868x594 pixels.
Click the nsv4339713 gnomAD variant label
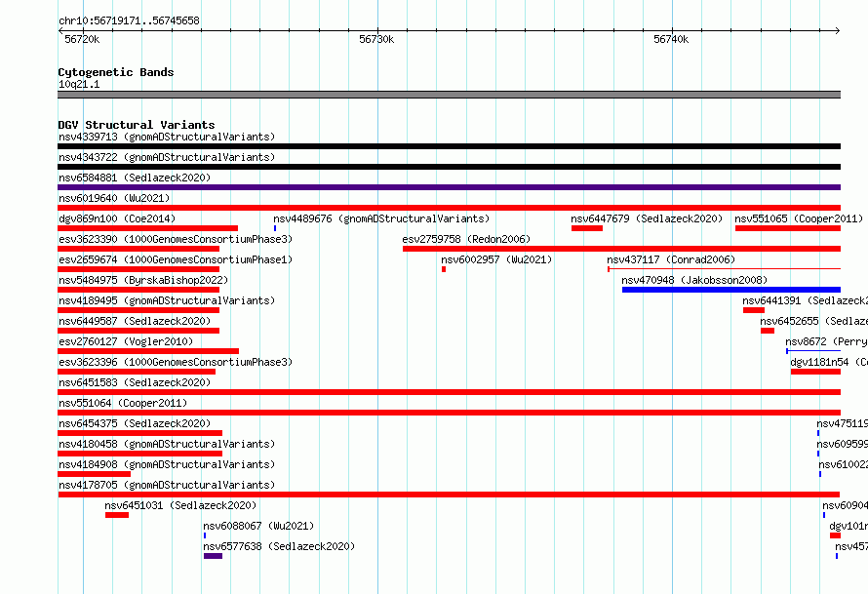pos(167,137)
